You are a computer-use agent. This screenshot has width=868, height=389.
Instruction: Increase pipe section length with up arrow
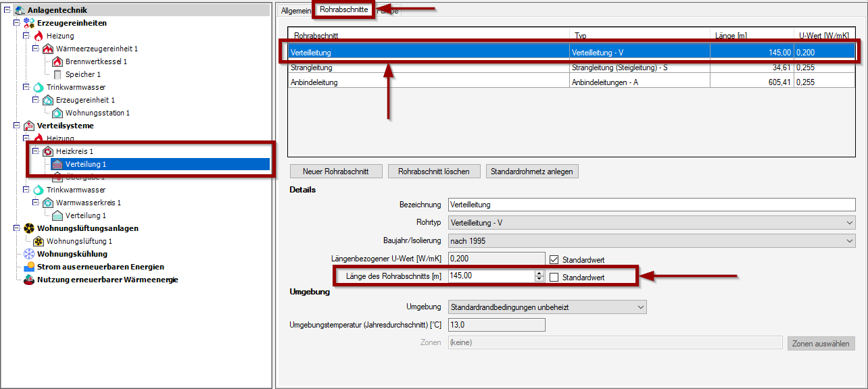(539, 273)
